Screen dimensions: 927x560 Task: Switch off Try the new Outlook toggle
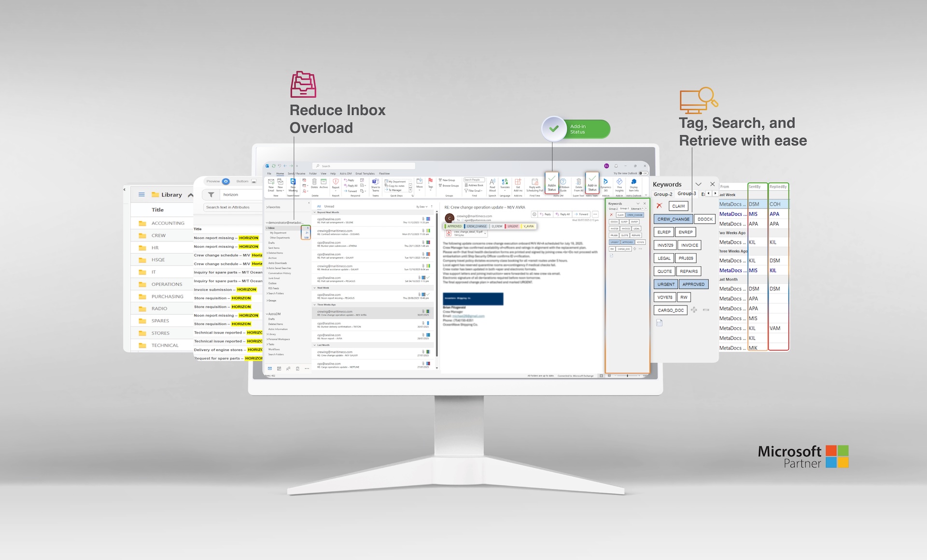tap(643, 173)
